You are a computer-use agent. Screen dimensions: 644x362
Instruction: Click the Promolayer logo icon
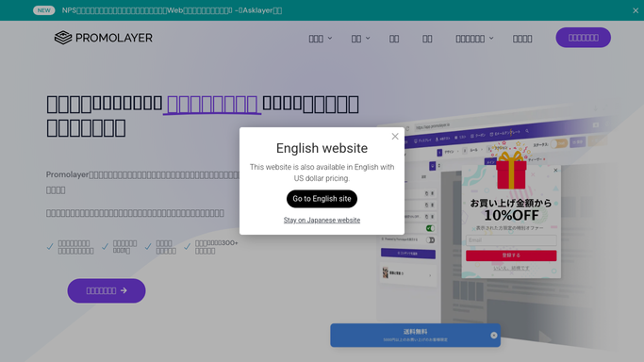pos(63,38)
